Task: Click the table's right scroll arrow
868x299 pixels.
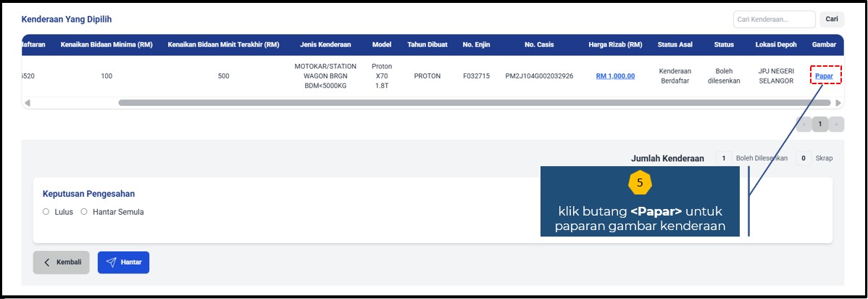Action: [x=838, y=103]
